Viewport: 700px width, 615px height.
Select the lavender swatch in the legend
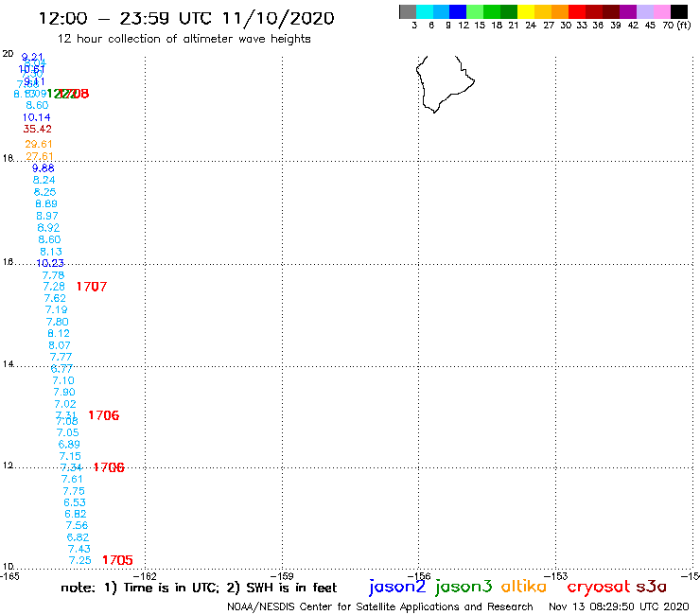click(x=644, y=11)
